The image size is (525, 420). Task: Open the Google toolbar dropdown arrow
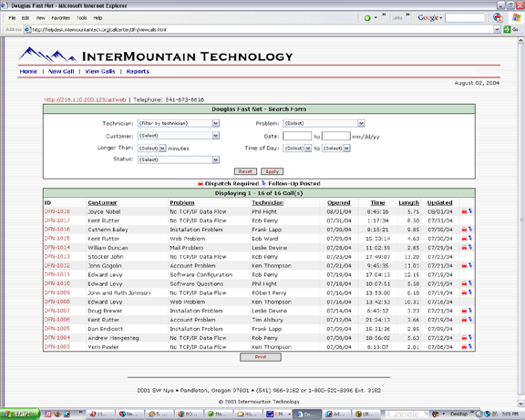(x=441, y=18)
